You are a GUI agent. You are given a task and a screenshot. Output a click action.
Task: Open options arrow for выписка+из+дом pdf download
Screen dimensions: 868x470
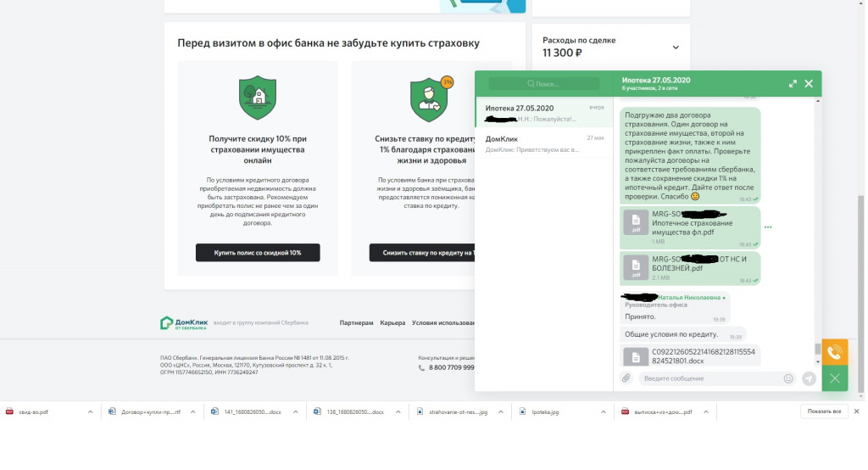click(706, 411)
